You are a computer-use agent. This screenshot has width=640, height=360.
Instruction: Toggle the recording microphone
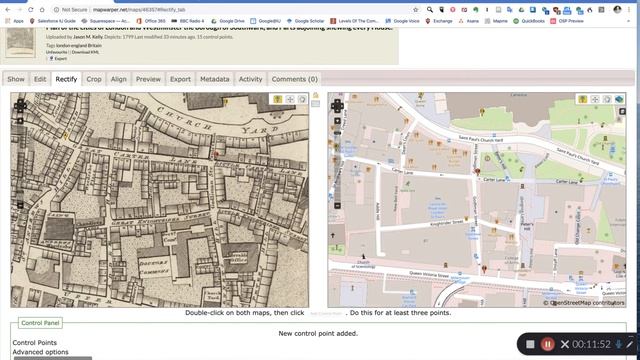pos(619,344)
